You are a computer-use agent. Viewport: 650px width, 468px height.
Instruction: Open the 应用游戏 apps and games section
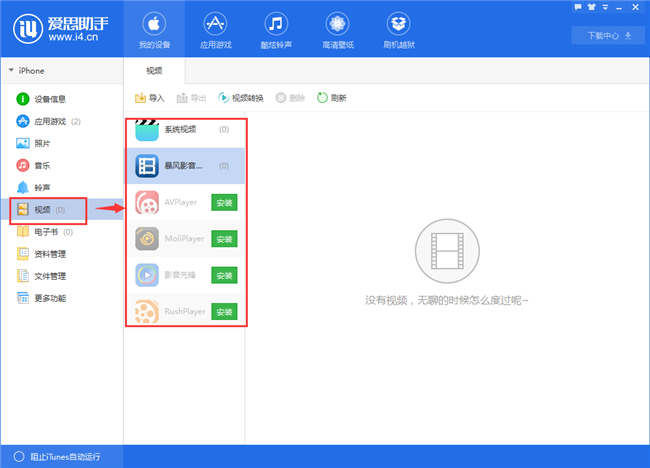tap(216, 29)
